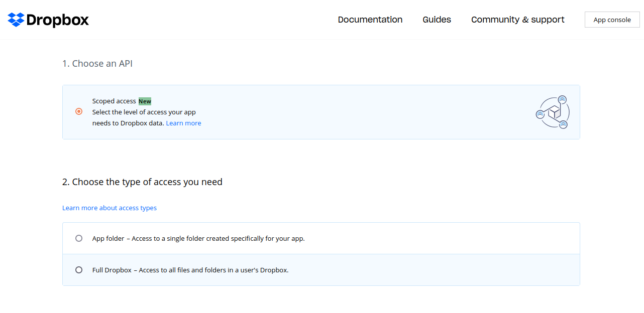Click 'Full Dropbox – Access to all files' text
Screen dimensions: 644x313
tap(190, 270)
